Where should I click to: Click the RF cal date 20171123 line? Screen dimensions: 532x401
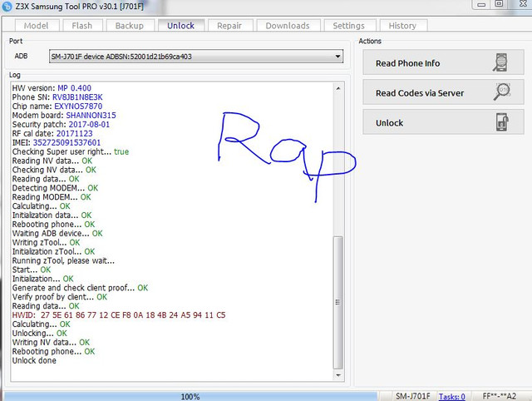(x=52, y=133)
